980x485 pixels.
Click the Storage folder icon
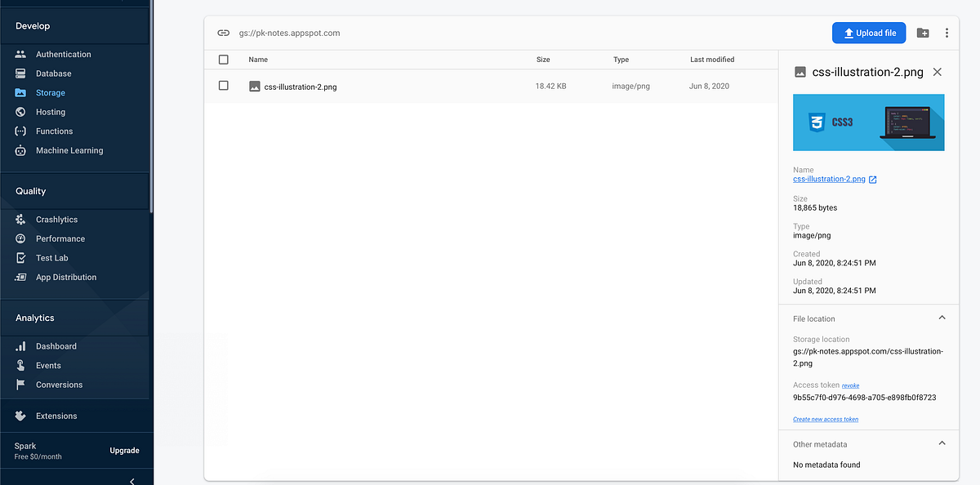coord(20,93)
